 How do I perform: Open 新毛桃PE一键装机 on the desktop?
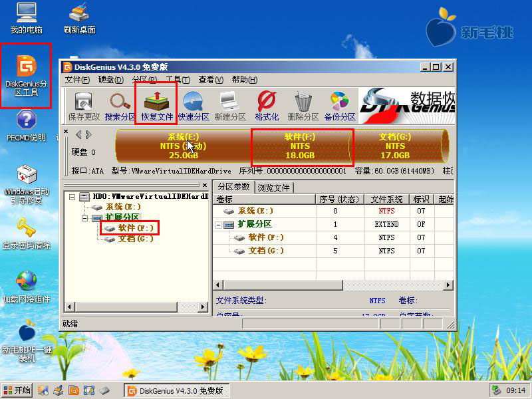[27, 340]
